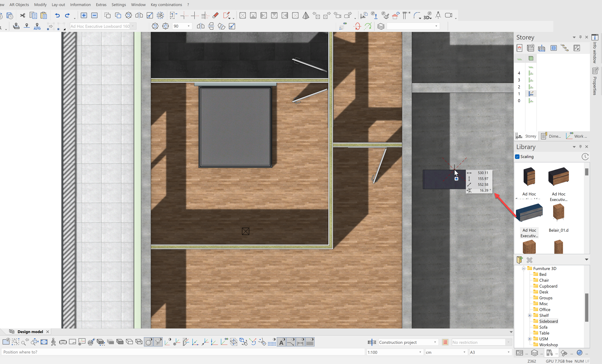Viewport: 602px width, 364px height.
Task: Redo the last action
Action: tap(67, 16)
